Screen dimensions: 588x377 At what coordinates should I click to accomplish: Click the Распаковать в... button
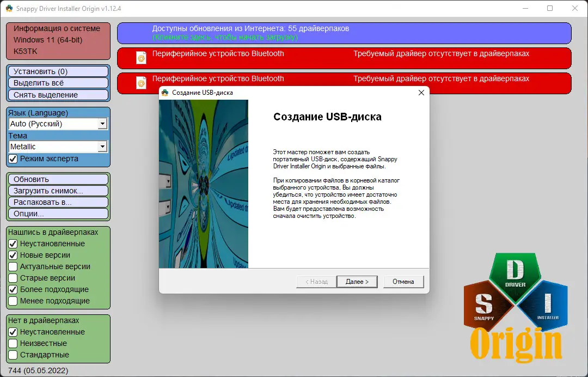58,202
